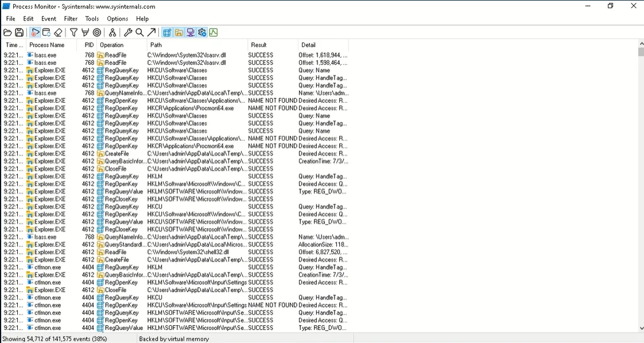Restore down the Process Monitor window

click(610, 6)
